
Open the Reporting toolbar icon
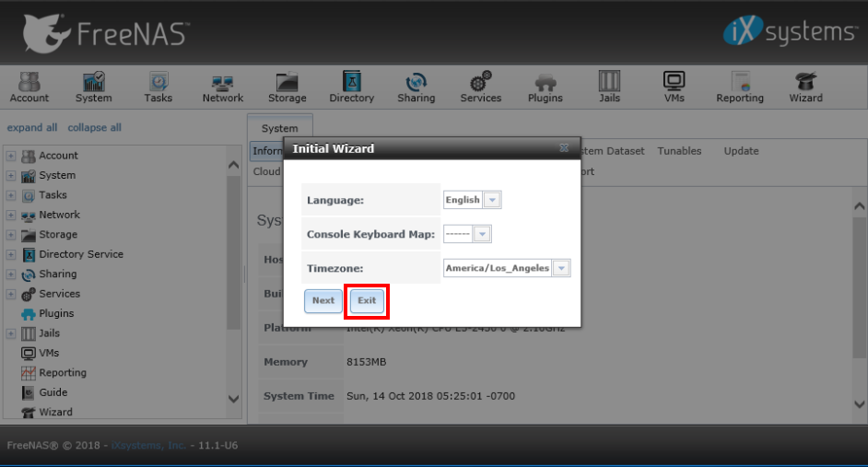point(740,88)
